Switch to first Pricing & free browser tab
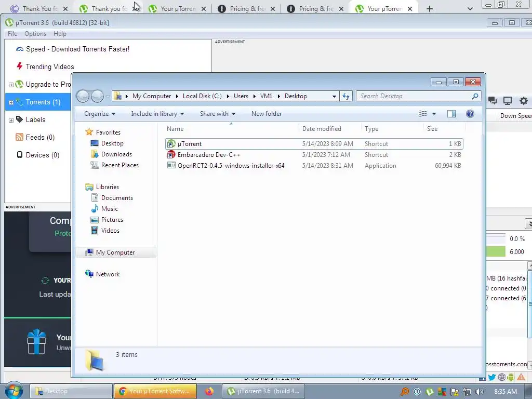This screenshot has width=532, height=399. [247, 9]
